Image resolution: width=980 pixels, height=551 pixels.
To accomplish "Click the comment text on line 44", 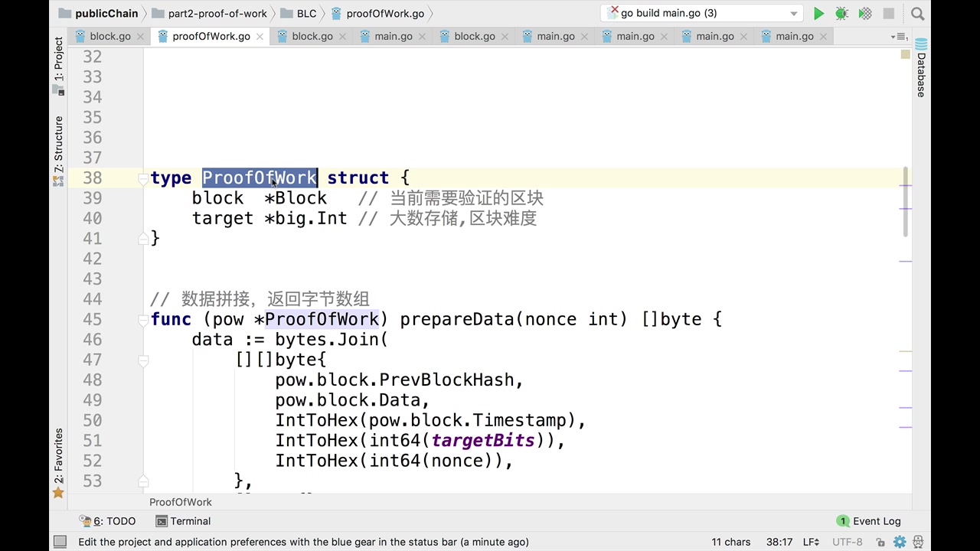I will [x=260, y=299].
